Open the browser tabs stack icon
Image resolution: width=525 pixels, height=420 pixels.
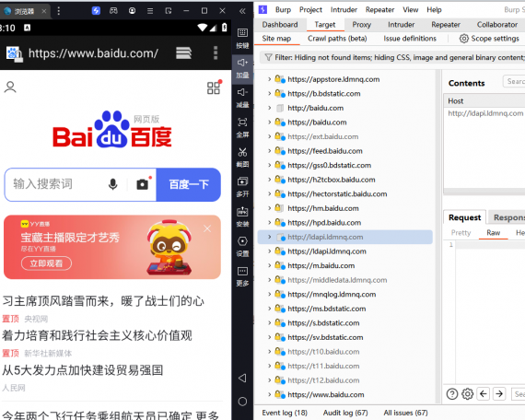point(183,52)
